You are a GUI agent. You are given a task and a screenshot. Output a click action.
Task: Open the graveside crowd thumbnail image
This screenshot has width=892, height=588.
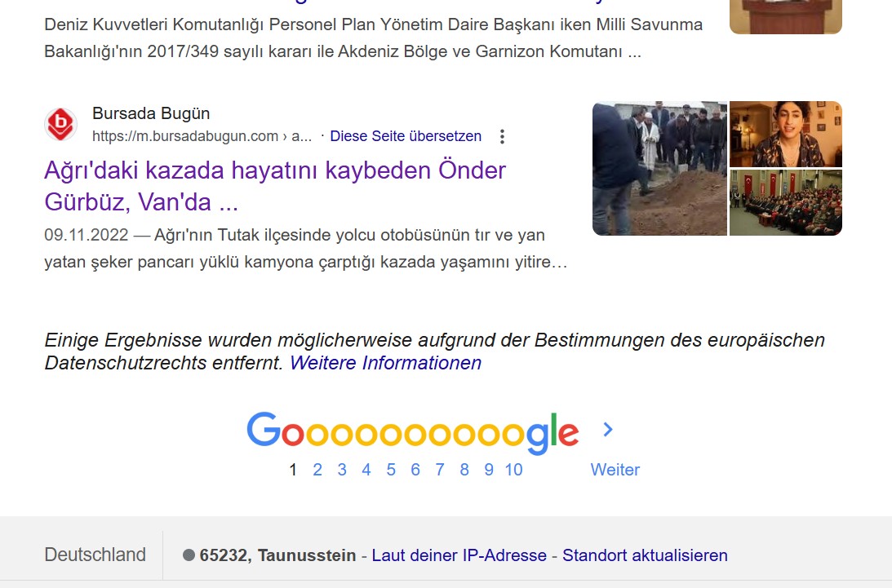pyautogui.click(x=659, y=168)
